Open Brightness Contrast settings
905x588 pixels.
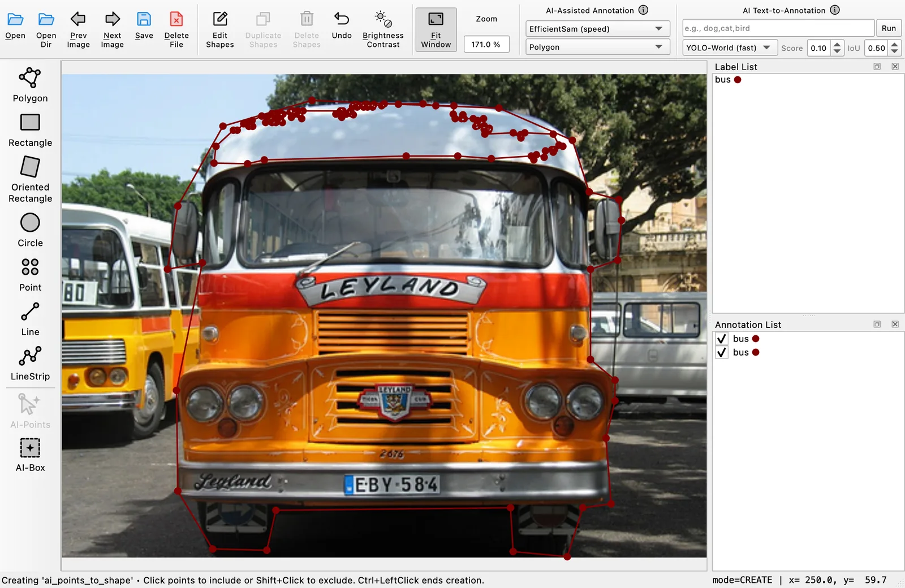click(383, 29)
